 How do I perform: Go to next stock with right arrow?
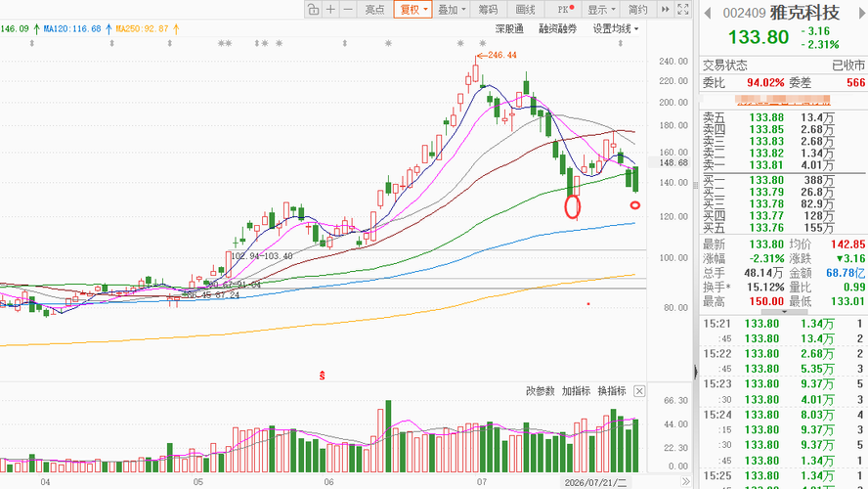click(861, 14)
